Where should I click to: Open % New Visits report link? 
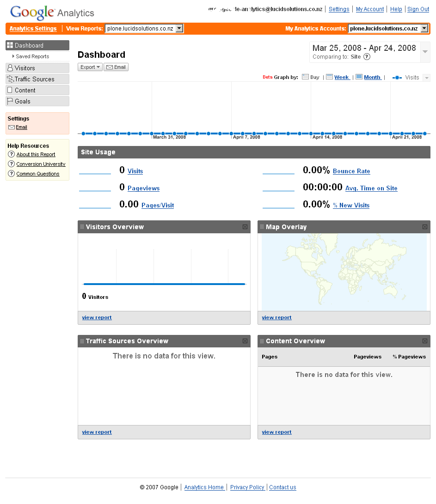[351, 206]
